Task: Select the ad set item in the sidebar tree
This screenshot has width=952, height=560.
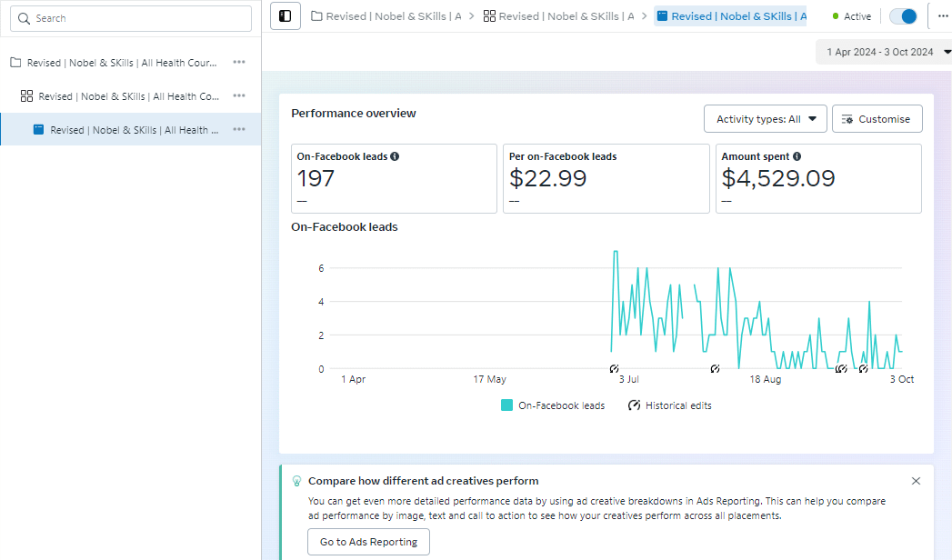Action: tap(127, 96)
